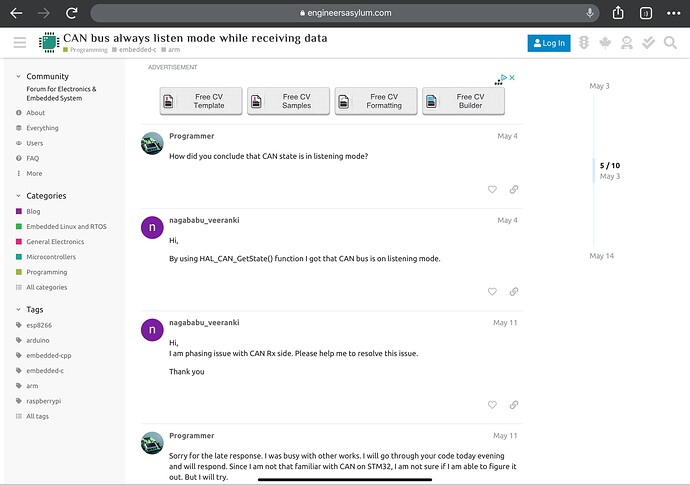
Task: Collapse the Categories sidebar section
Action: (41, 195)
